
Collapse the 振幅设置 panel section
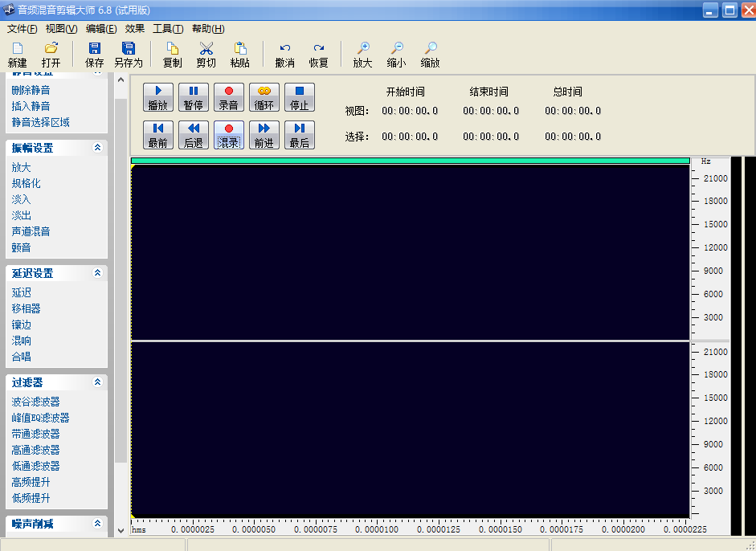click(97, 148)
